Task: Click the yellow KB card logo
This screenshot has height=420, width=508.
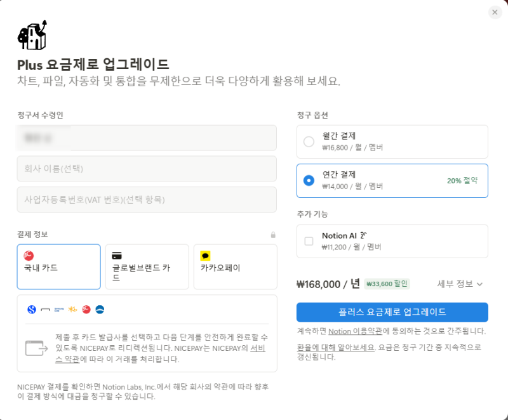Action: click(72, 310)
